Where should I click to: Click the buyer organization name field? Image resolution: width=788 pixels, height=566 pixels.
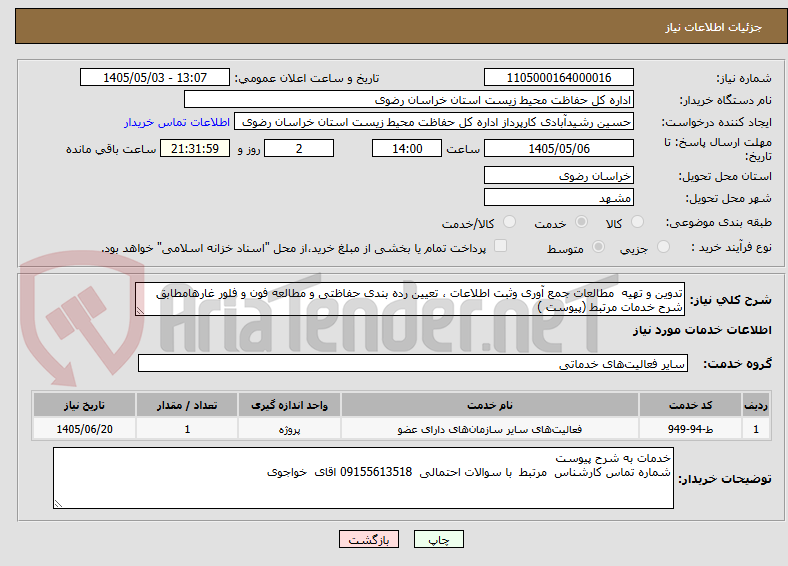click(x=409, y=100)
